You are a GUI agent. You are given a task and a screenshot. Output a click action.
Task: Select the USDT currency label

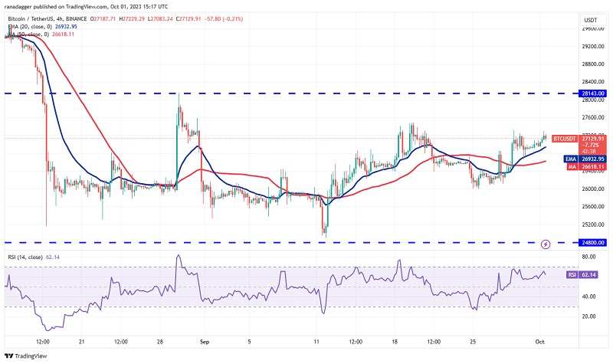[x=590, y=20]
